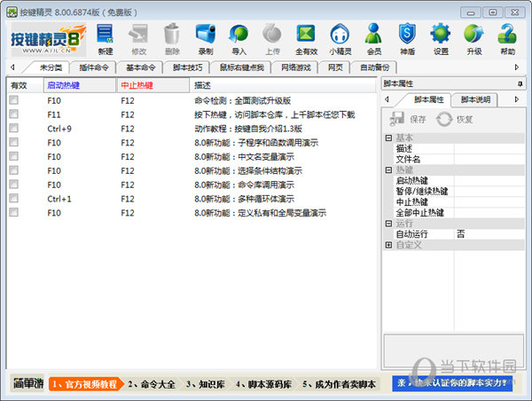Click the 中止热键 property value field
532x401 pixels.
pos(489,201)
